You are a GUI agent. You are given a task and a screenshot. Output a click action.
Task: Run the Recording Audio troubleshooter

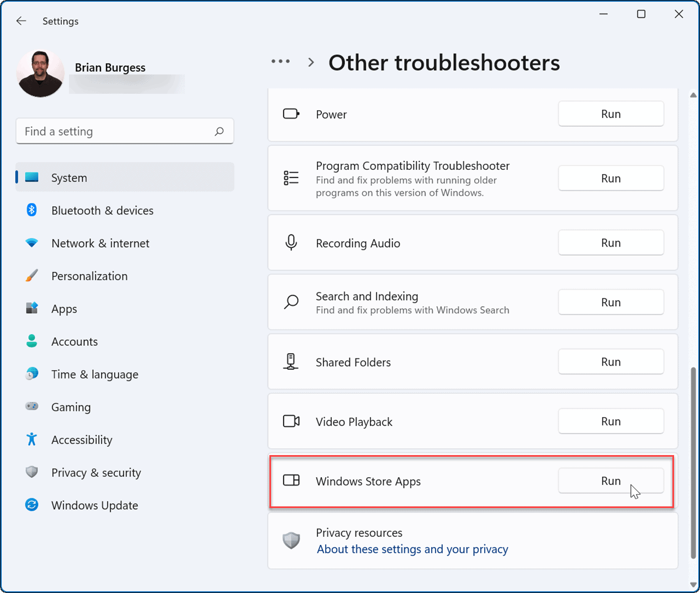coord(611,243)
